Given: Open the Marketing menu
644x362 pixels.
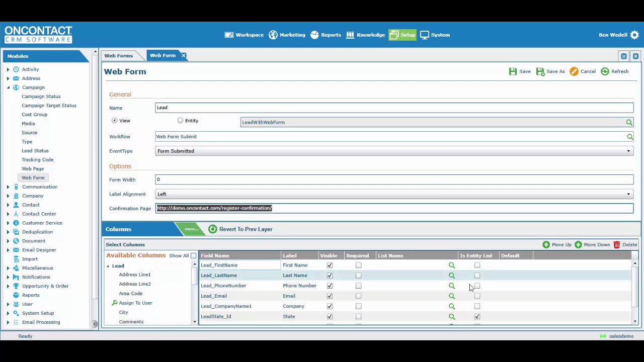Looking at the screenshot, I should (x=287, y=35).
